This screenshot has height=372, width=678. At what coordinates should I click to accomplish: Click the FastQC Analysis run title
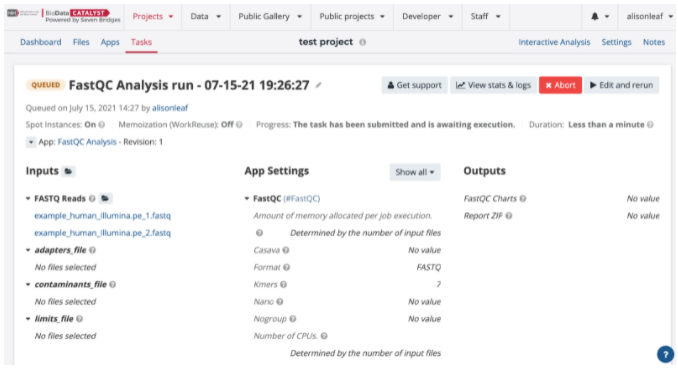click(x=189, y=85)
